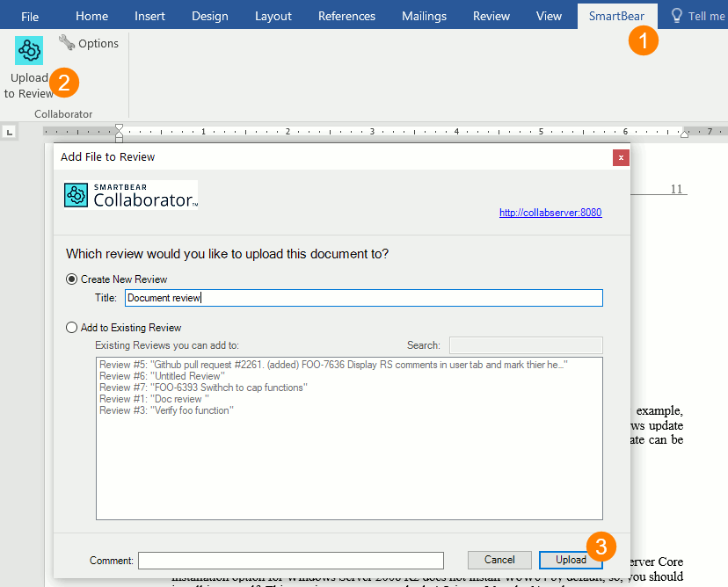Open the File menu
This screenshot has width=728, height=587.
(x=30, y=16)
